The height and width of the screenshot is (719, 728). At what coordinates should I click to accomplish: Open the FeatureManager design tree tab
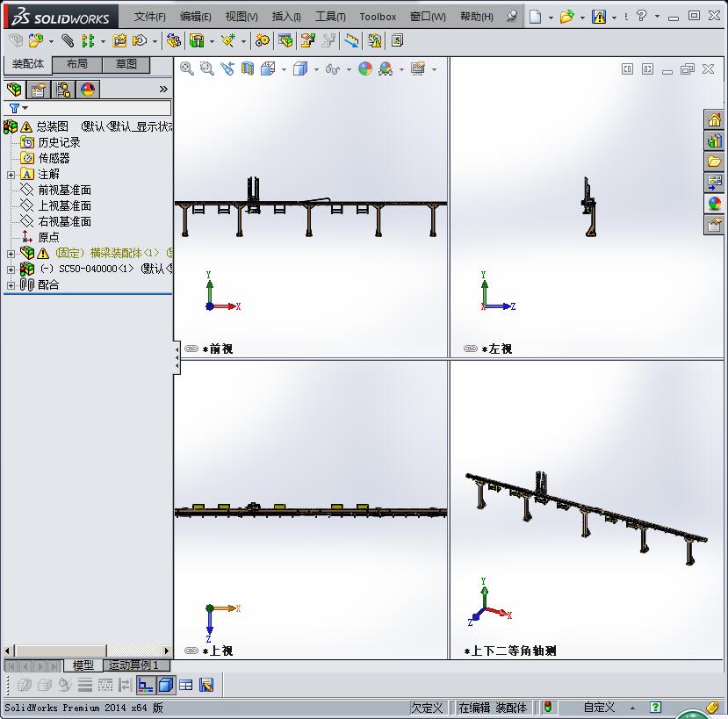[14, 90]
